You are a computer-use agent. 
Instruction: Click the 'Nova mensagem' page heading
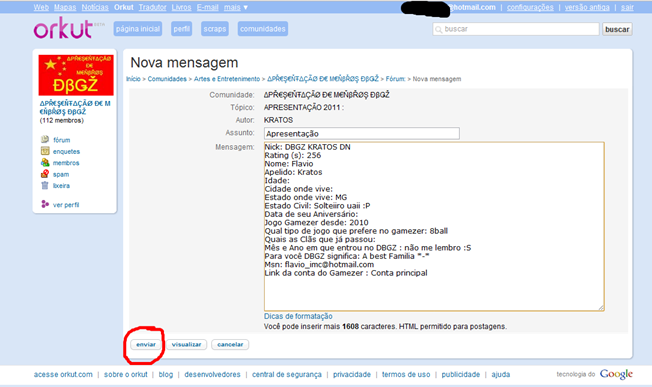[x=184, y=62]
